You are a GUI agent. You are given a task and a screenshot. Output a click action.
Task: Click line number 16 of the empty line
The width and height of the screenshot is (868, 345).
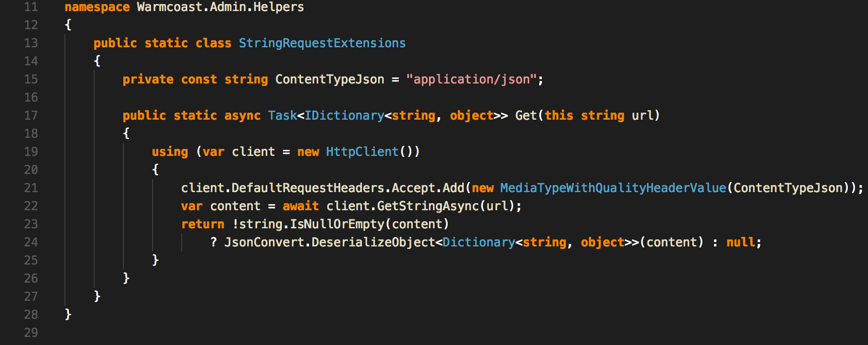31,98
